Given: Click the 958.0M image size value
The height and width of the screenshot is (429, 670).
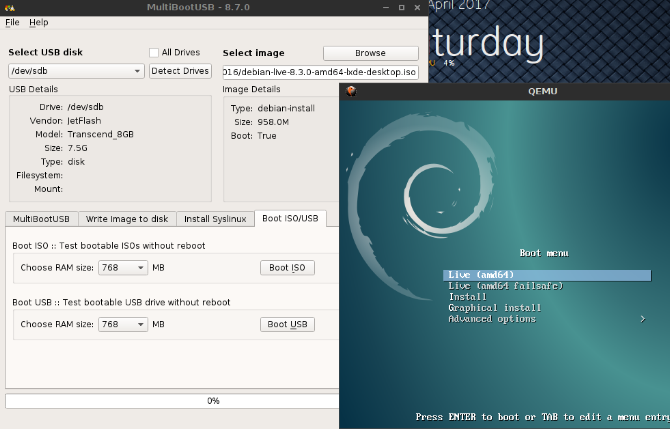Looking at the screenshot, I should pos(273,122).
